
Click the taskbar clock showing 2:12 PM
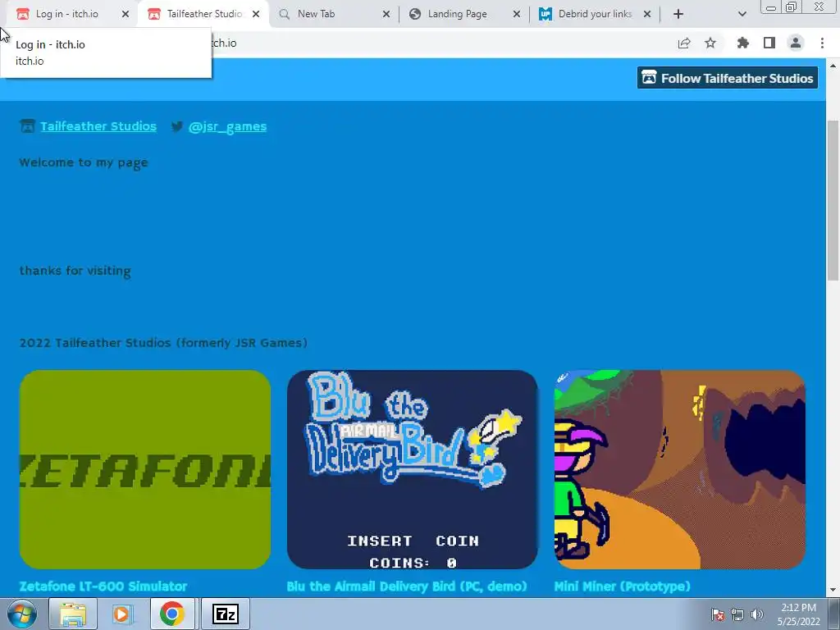coord(799,614)
